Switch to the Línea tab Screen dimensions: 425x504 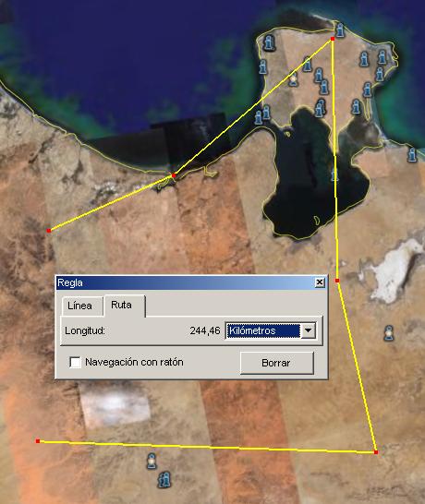[79, 306]
